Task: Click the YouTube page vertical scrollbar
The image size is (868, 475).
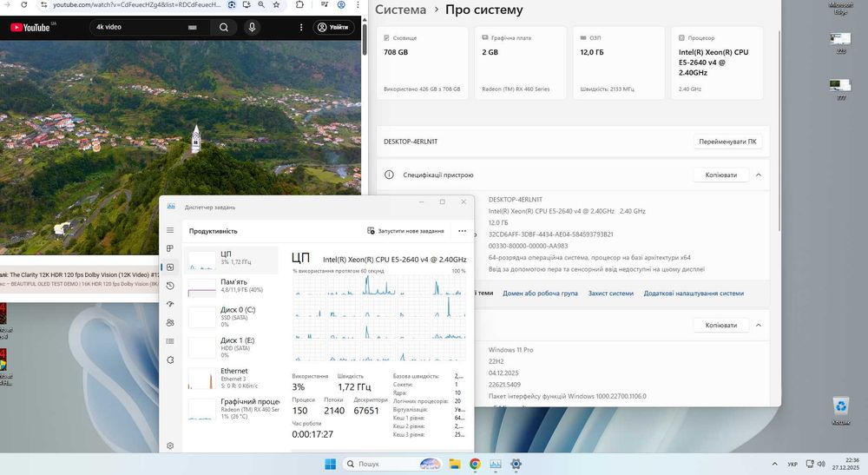Action: (x=365, y=39)
